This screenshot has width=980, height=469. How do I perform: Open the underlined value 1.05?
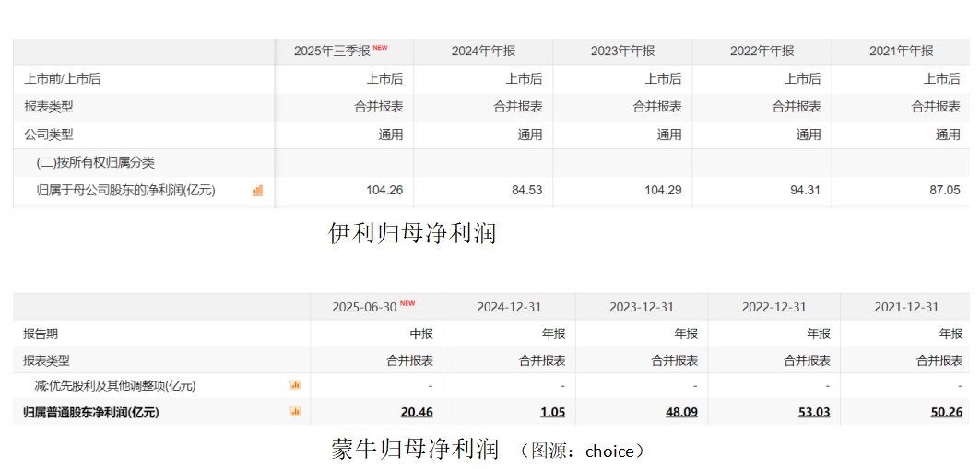point(553,412)
